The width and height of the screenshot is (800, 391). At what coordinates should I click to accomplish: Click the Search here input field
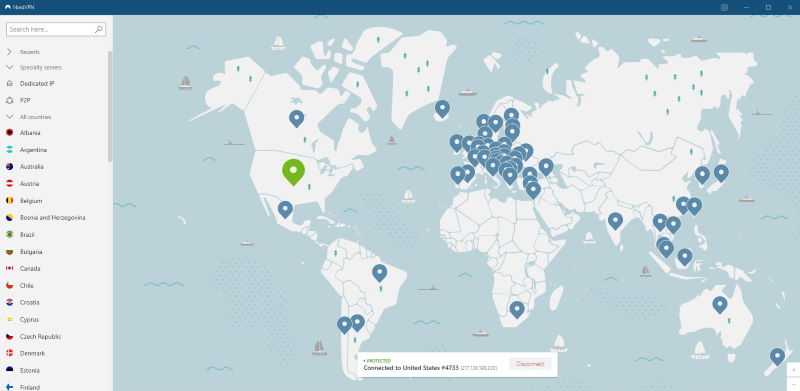[x=56, y=30]
